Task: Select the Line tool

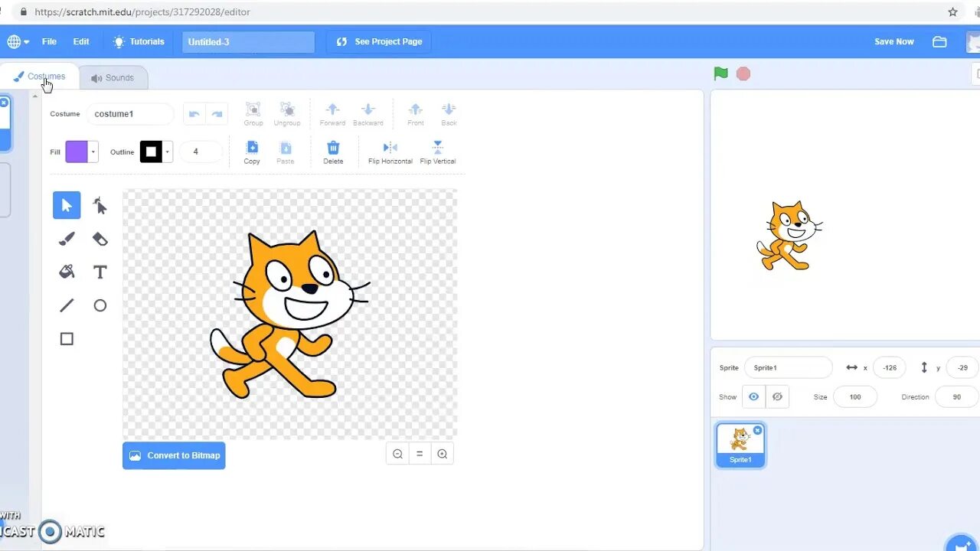Action: coord(67,305)
